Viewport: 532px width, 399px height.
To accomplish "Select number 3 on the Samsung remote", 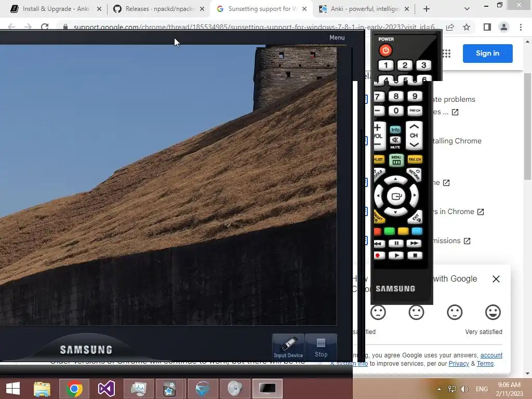I will click(423, 65).
